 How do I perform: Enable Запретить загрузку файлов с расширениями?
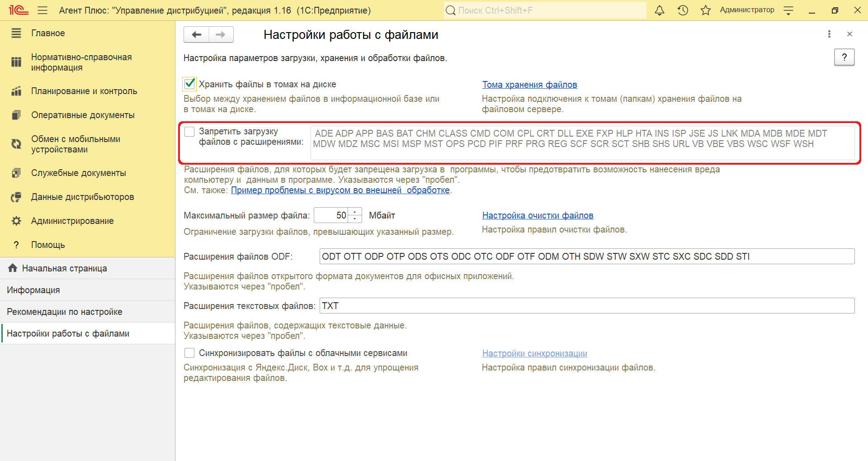[x=189, y=132]
